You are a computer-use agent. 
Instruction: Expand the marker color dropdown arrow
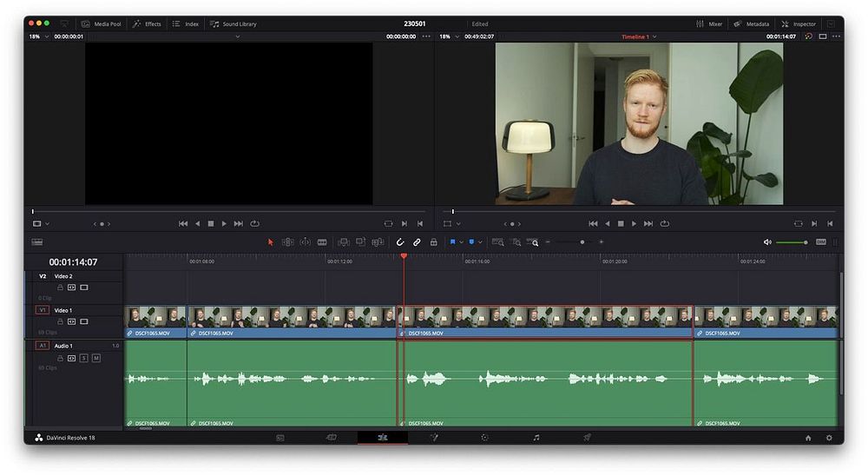(480, 242)
